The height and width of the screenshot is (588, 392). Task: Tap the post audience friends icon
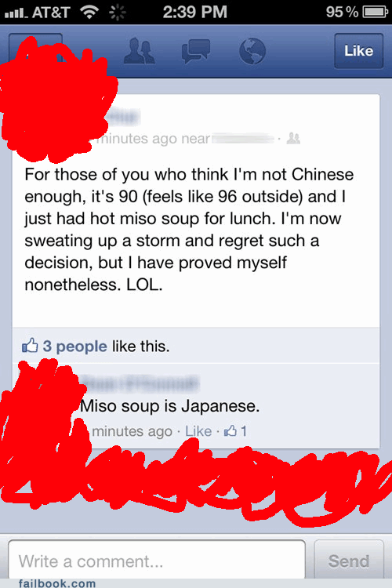(x=293, y=138)
